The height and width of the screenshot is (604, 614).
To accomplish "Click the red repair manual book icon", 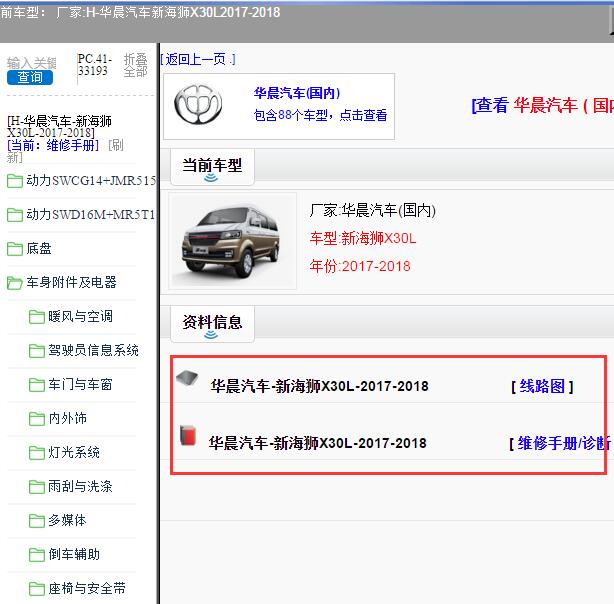I will click(x=188, y=435).
